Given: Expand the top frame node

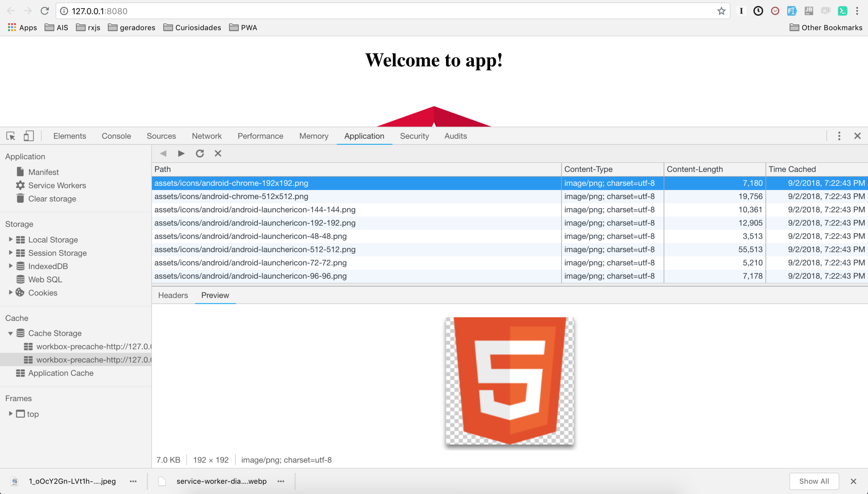Looking at the screenshot, I should point(11,414).
